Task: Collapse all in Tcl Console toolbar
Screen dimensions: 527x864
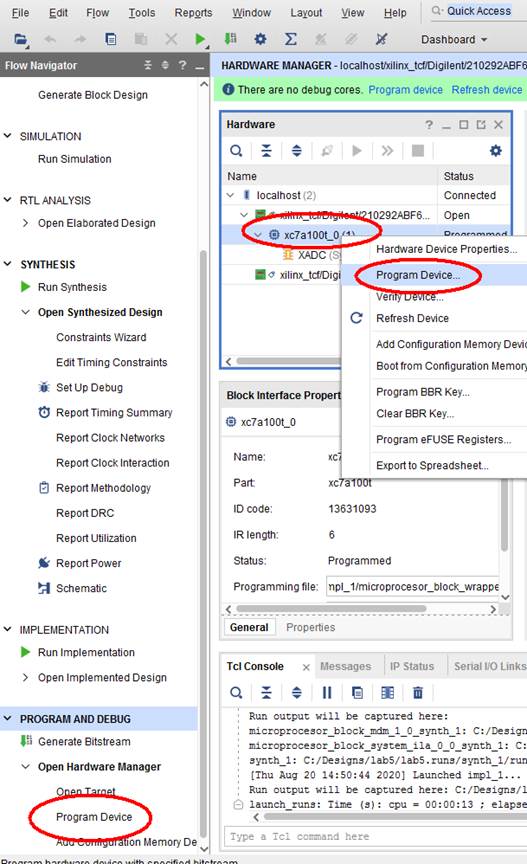Action: pyautogui.click(x=266, y=693)
